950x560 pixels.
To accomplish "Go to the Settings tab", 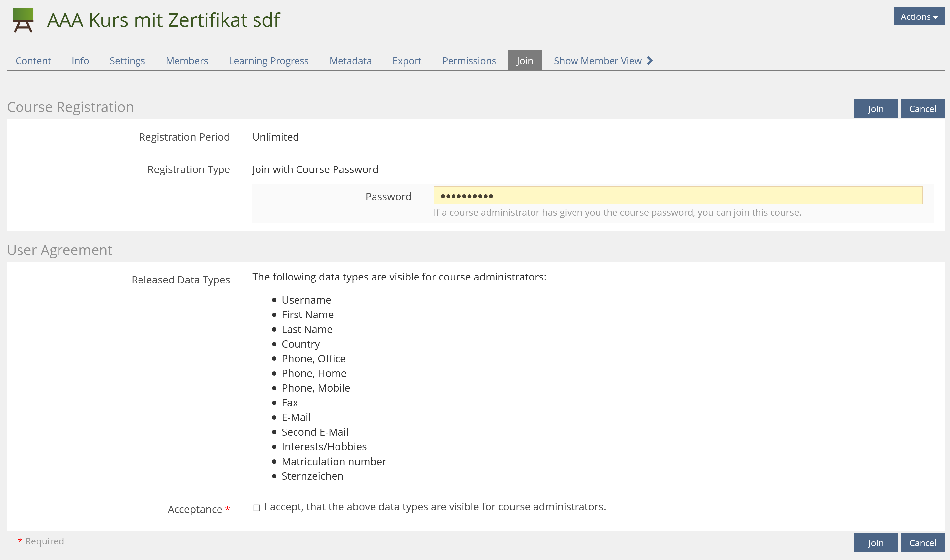I will coord(127,61).
